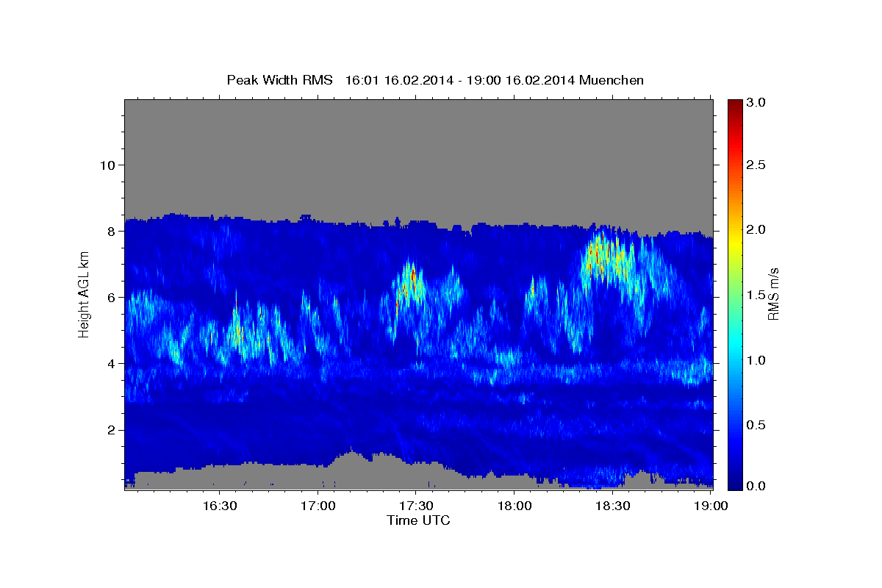This screenshot has width=882, height=588.
Task: Click 'Muenchen' in the plot title
Action: coord(612,79)
